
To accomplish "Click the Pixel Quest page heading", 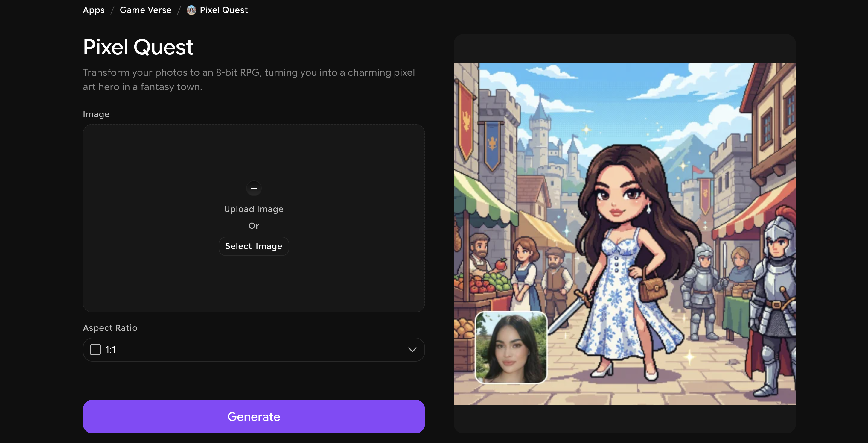I will click(x=138, y=47).
